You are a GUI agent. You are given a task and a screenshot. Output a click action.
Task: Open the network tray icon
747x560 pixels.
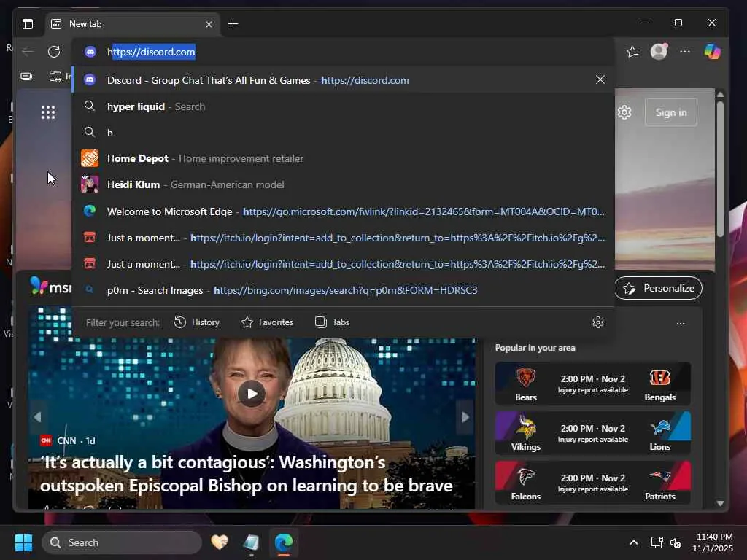[657, 542]
